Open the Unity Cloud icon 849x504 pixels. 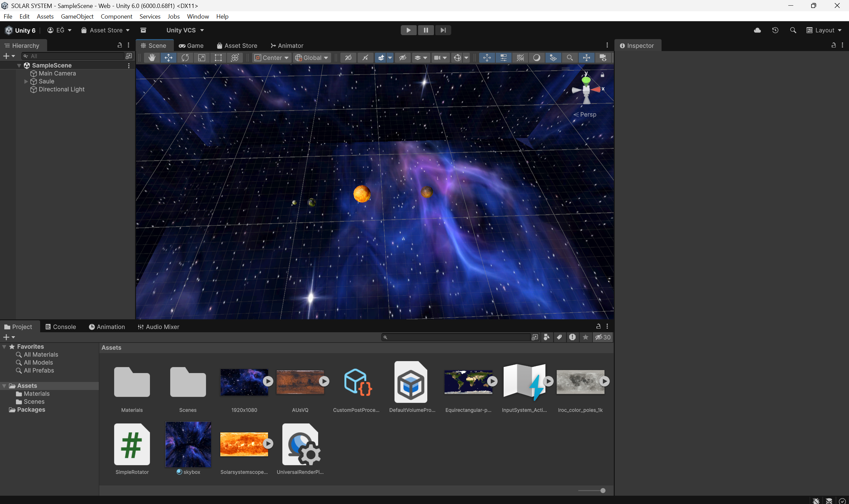click(x=757, y=30)
